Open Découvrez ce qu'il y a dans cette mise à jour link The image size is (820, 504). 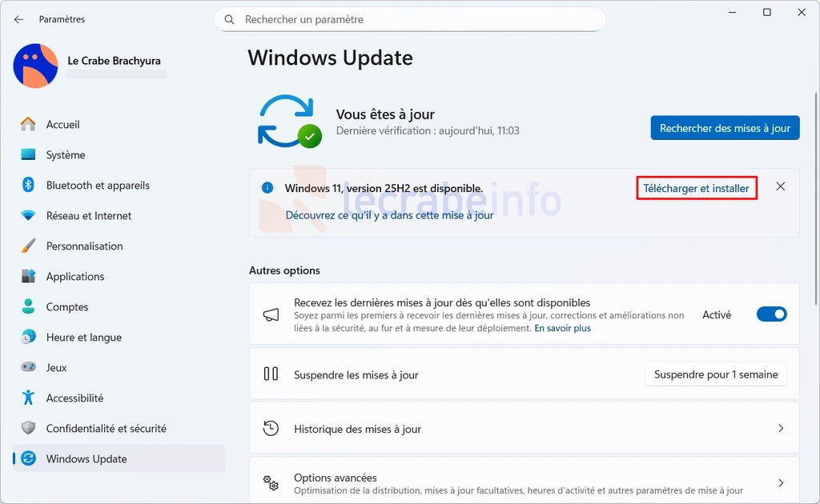tap(389, 215)
